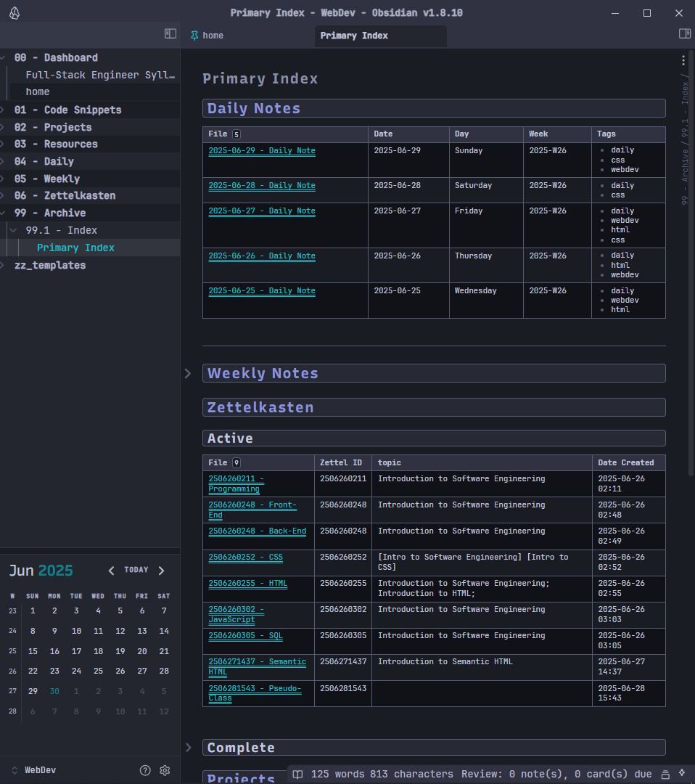This screenshot has height=784, width=695.
Task: Open settings via the gear icon
Action: [165, 770]
